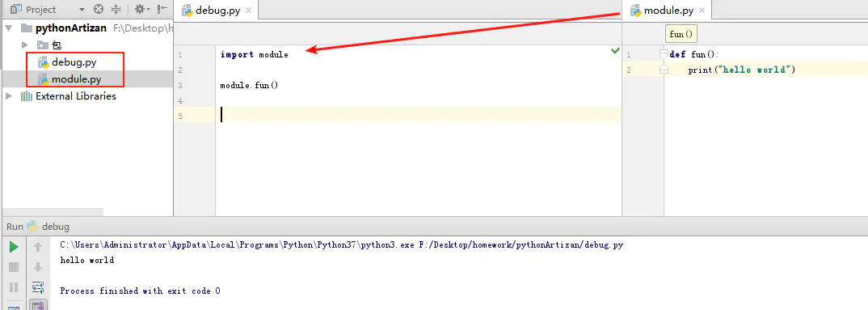Click line number 3 in debug.py gutter
Image resolution: width=868 pixels, height=310 pixels.
coord(180,86)
